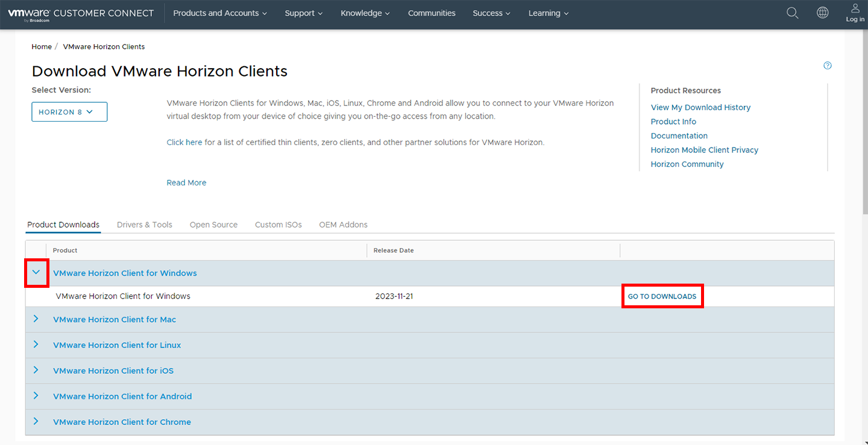This screenshot has width=868, height=445.
Task: Click the 'Click here' link
Action: coord(184,143)
